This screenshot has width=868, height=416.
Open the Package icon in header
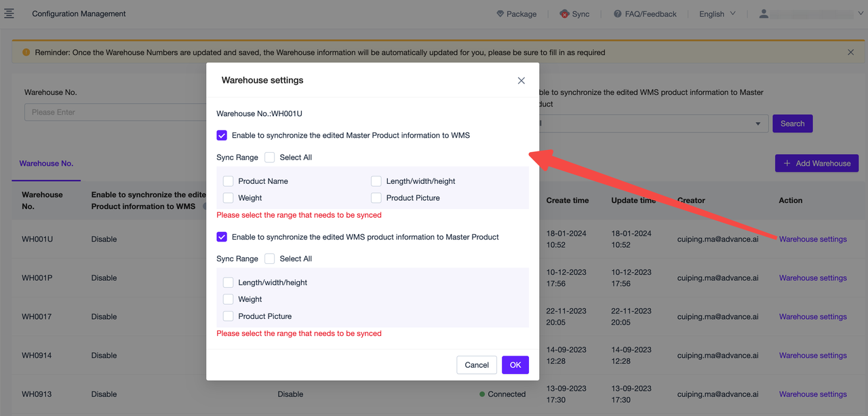[500, 14]
